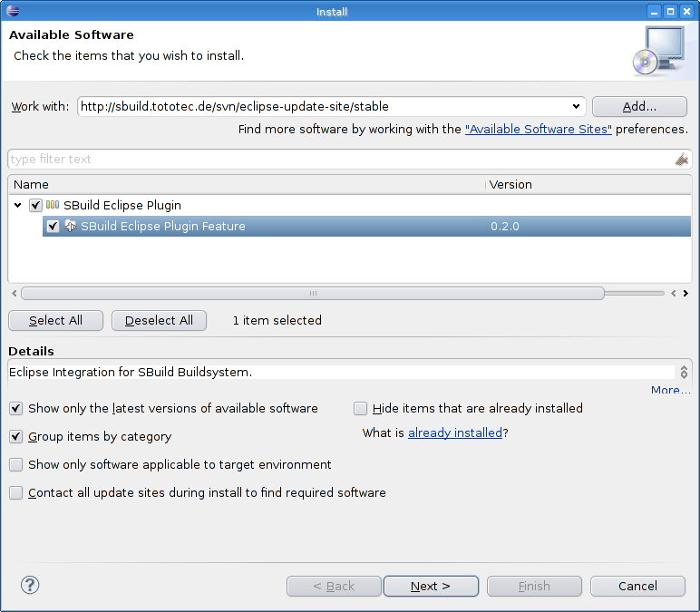The height and width of the screenshot is (612, 700).
Task: Click the Next > button
Action: click(431, 586)
